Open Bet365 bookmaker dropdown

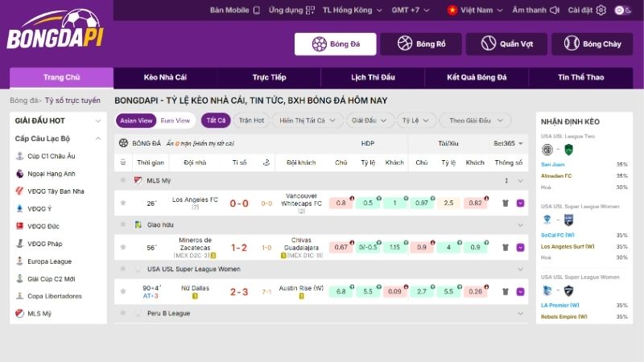coord(508,143)
